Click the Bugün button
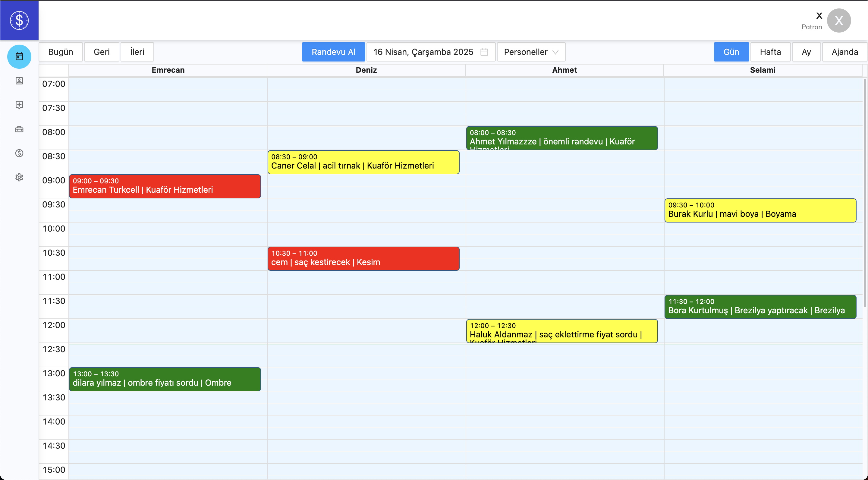Image resolution: width=868 pixels, height=480 pixels. click(x=61, y=52)
